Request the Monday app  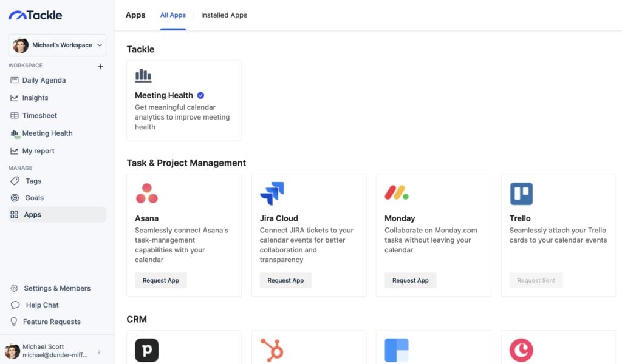[411, 280]
